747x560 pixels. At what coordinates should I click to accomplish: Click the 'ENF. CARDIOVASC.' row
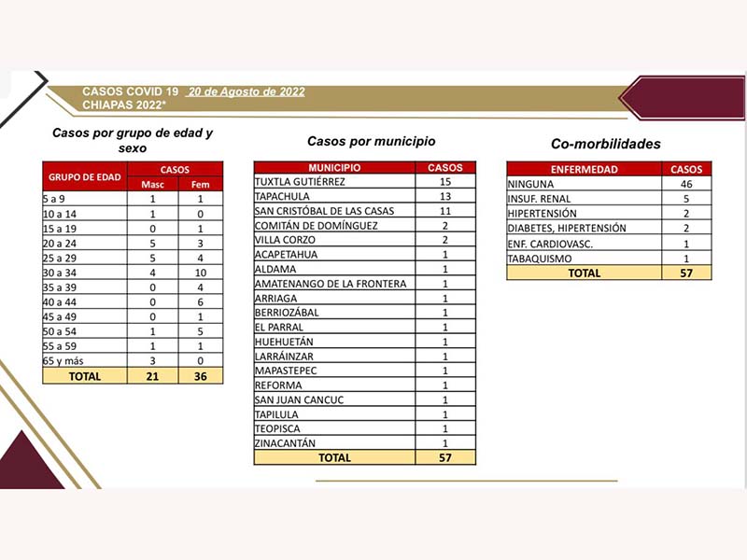click(x=610, y=244)
